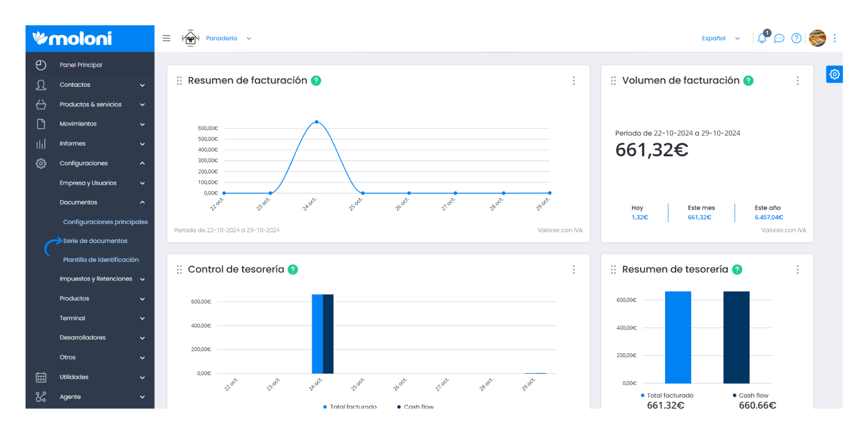Open Configuraciones principales link
Viewport: 868px width, 434px height.
point(105,222)
